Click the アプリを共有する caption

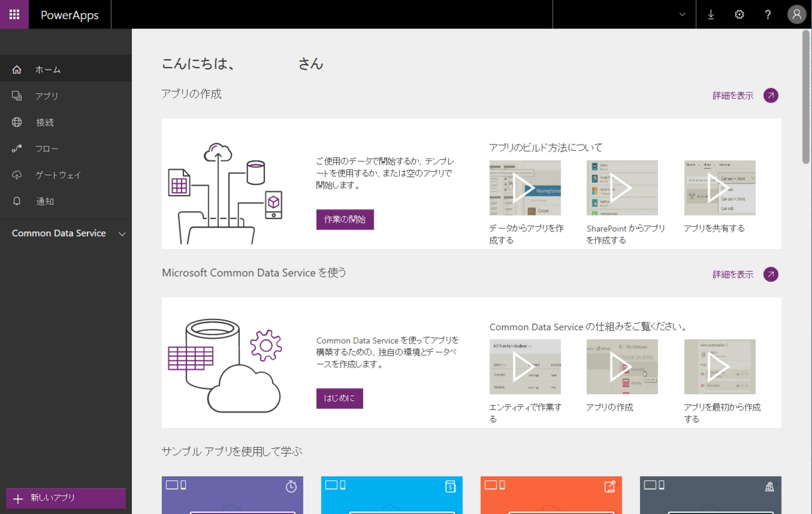coord(714,228)
